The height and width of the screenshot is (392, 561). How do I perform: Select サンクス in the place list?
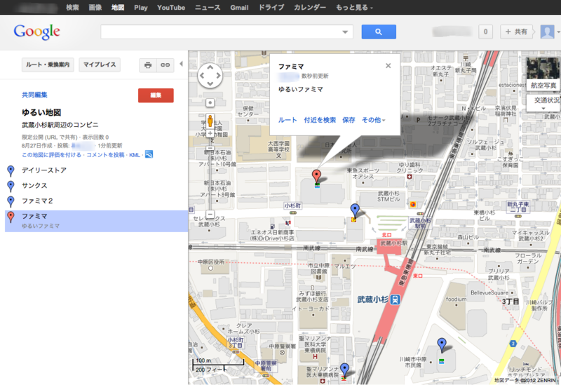click(x=34, y=186)
